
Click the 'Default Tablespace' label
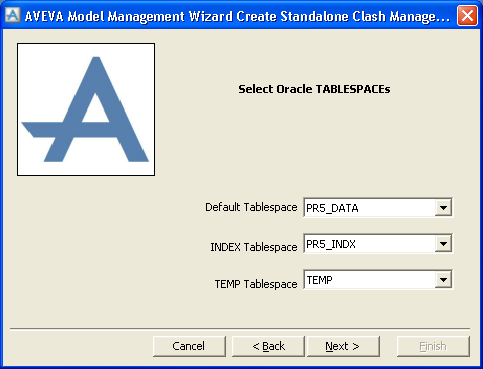tap(251, 207)
